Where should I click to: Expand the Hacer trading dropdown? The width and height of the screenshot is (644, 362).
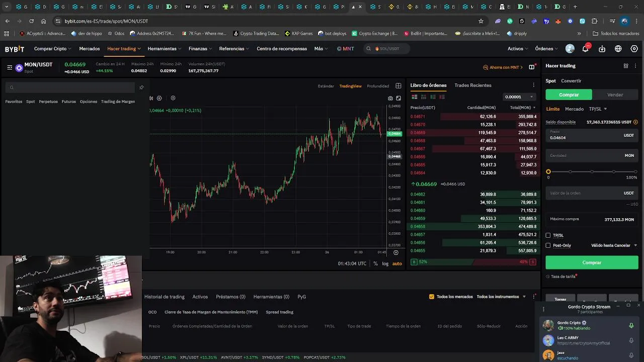(124, 49)
